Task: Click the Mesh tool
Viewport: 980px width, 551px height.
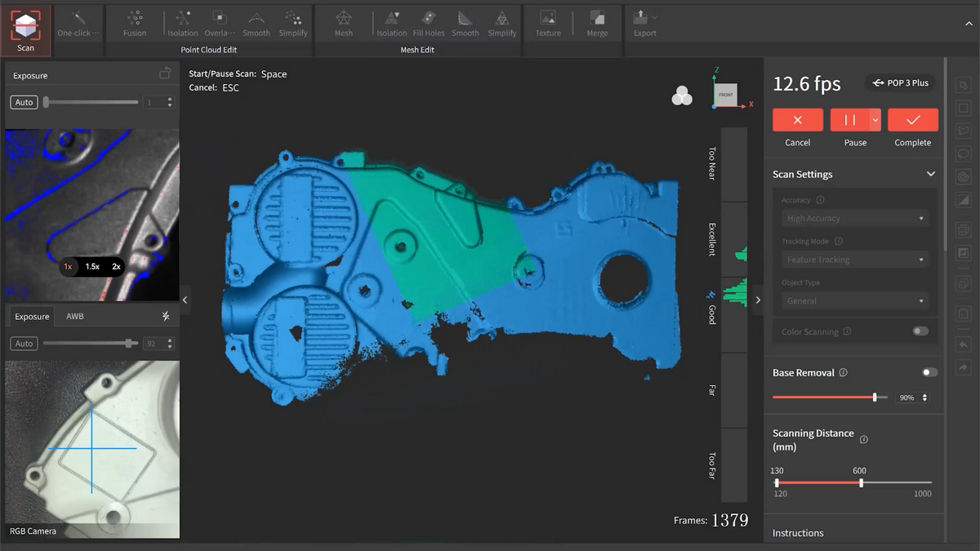Action: click(x=344, y=23)
